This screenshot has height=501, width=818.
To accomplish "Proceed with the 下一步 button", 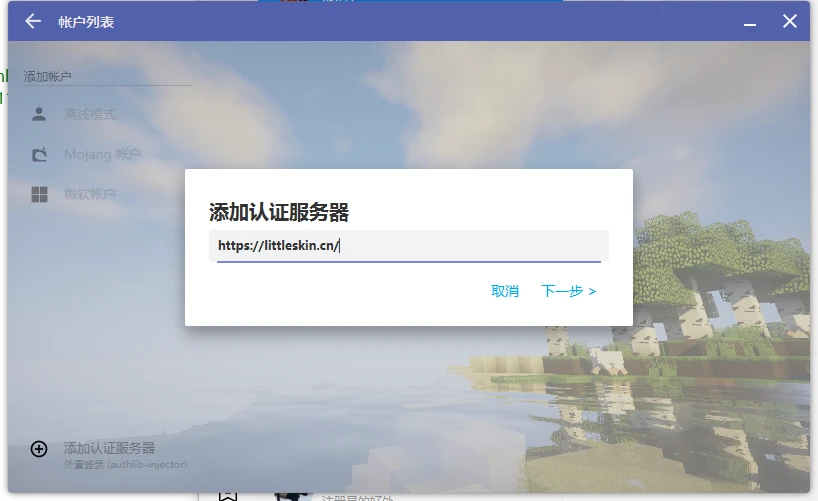I will [568, 291].
